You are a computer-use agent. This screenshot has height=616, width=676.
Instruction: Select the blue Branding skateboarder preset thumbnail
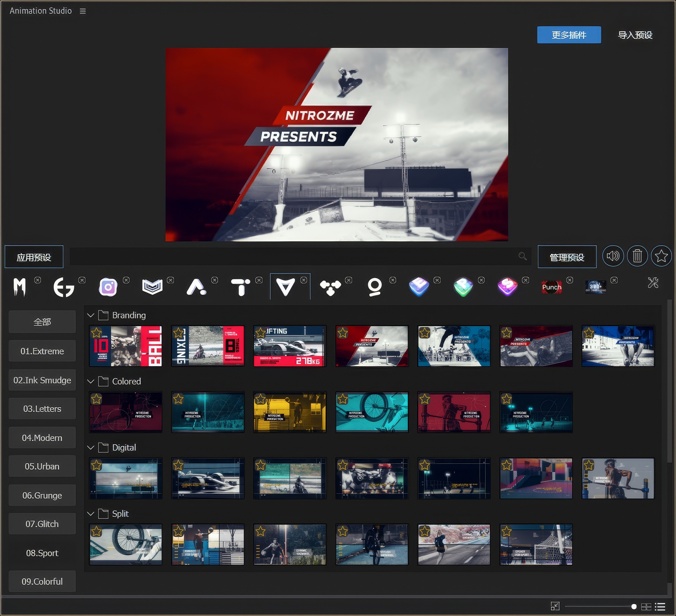(x=454, y=346)
